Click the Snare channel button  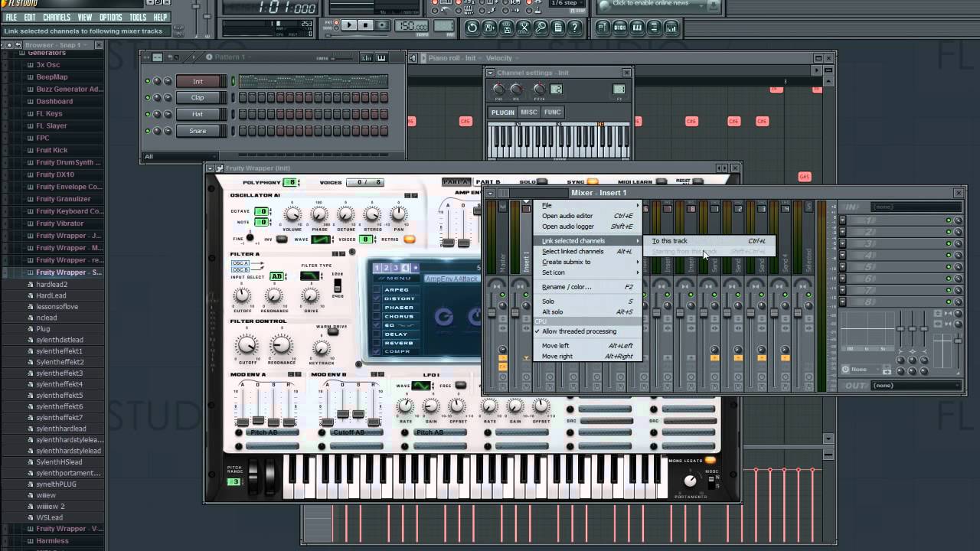point(198,131)
